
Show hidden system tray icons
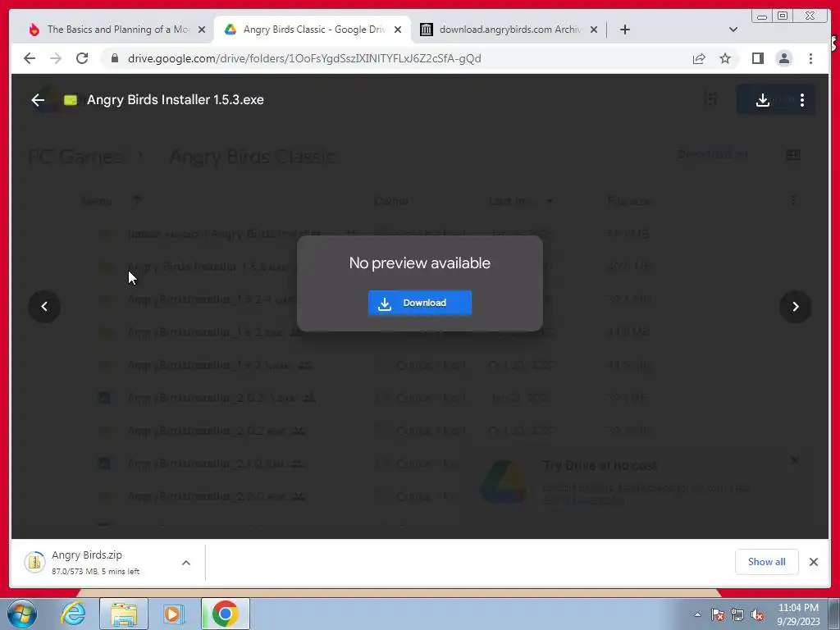pyautogui.click(x=697, y=614)
